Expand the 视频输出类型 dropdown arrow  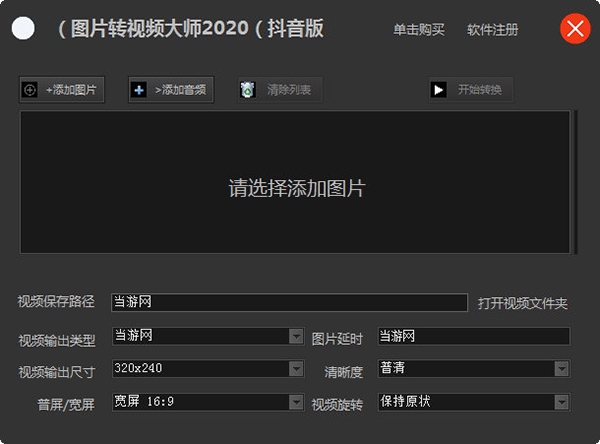[296, 336]
